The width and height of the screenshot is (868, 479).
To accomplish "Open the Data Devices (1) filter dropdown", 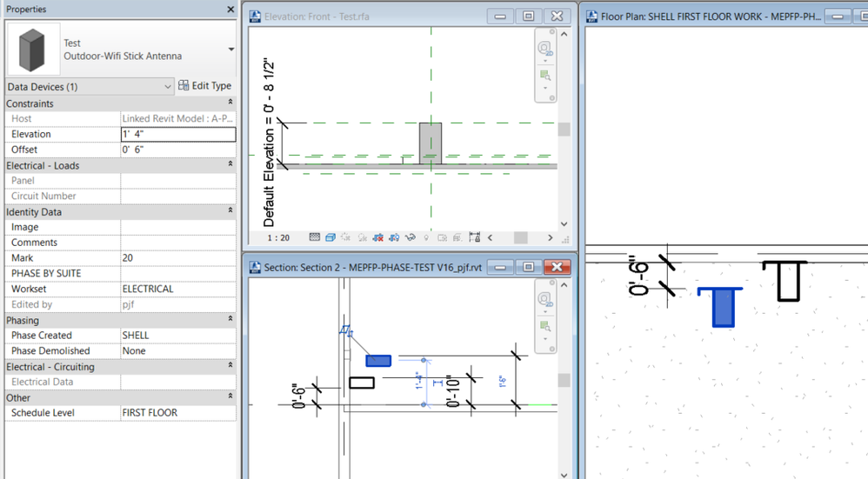I will pyautogui.click(x=90, y=87).
